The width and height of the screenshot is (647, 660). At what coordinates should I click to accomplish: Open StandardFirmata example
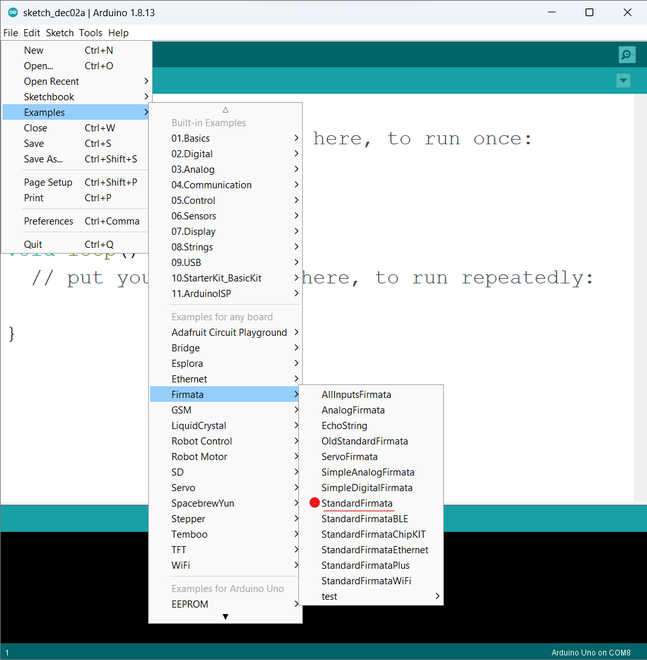[371, 503]
